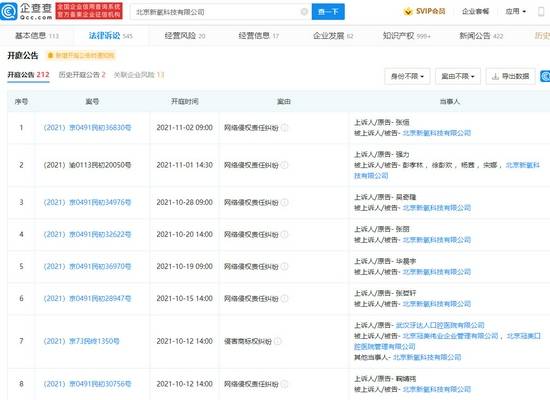Screen dimensions: 550x400
Task: Click the info icon beside 侵害商标权纠纷
Action: click(277, 341)
